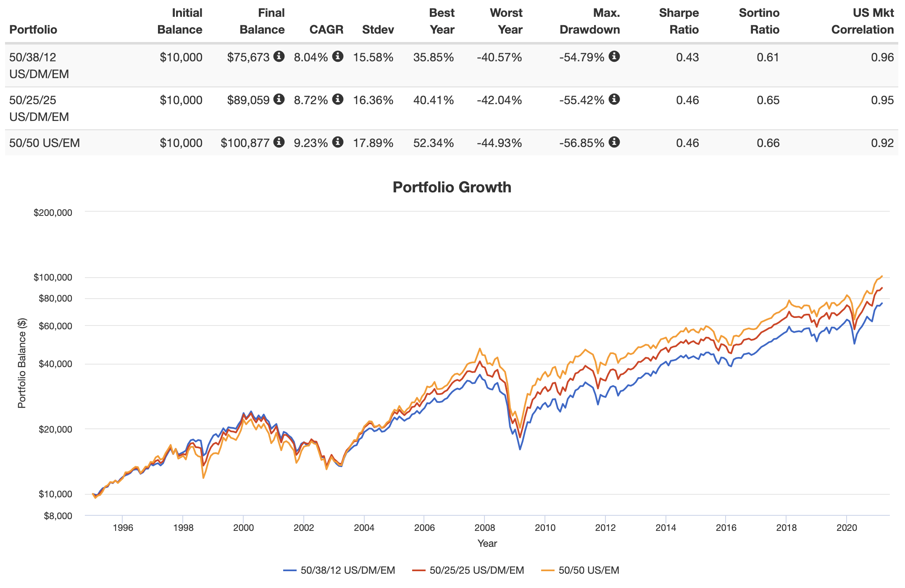
Task: Click info icon beside -55.42% max drawdown
Action: [x=614, y=99]
